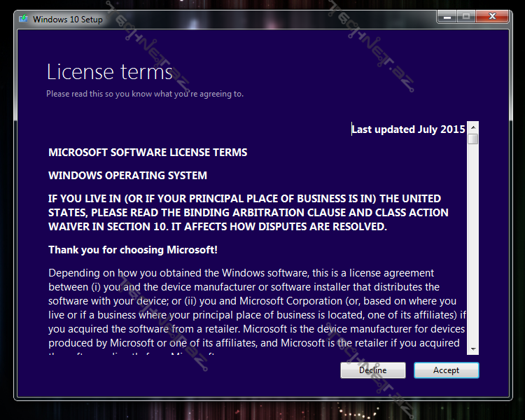Close the Windows 10 Setup window
The image size is (525, 420).
(494, 17)
